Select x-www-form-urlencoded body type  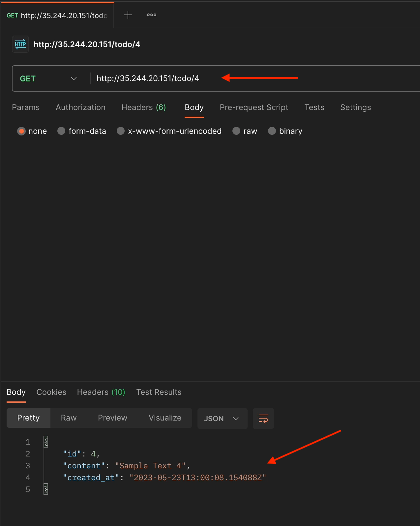(121, 131)
